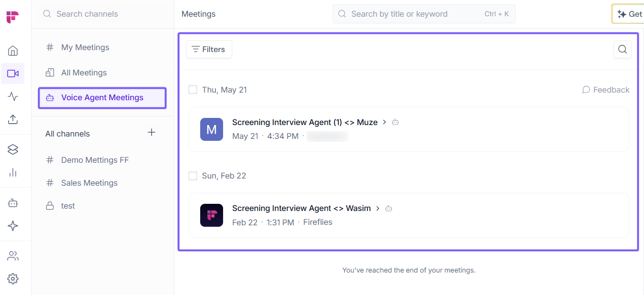
Task: Open the robot voice agent sidebar icon
Action: click(x=13, y=203)
